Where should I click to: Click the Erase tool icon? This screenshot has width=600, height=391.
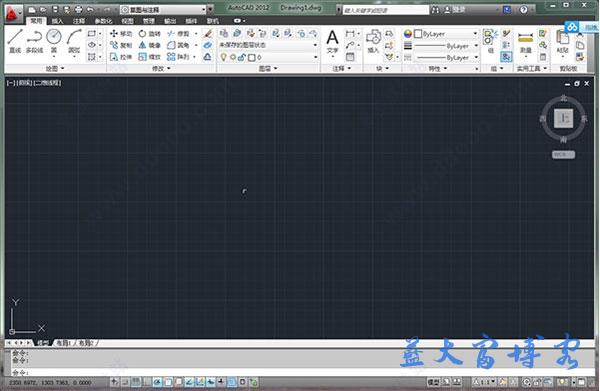(208, 34)
